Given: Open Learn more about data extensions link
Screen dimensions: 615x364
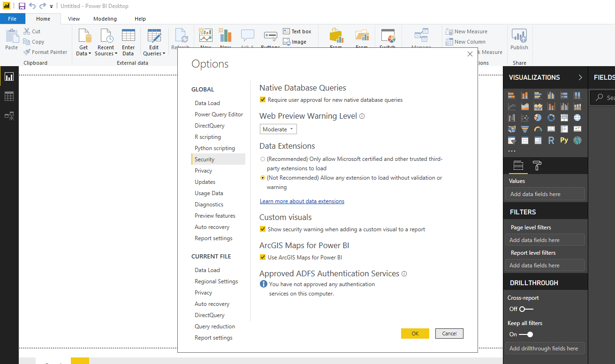Looking at the screenshot, I should coord(302,201).
